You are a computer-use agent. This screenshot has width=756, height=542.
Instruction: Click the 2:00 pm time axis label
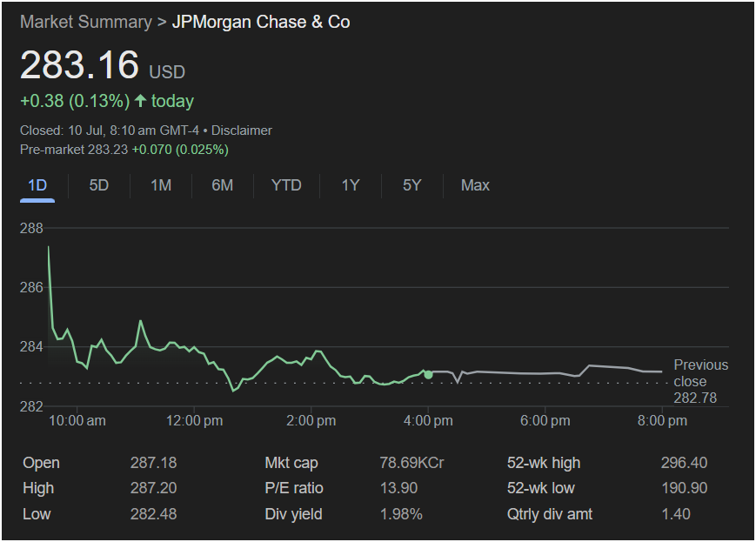coord(311,421)
